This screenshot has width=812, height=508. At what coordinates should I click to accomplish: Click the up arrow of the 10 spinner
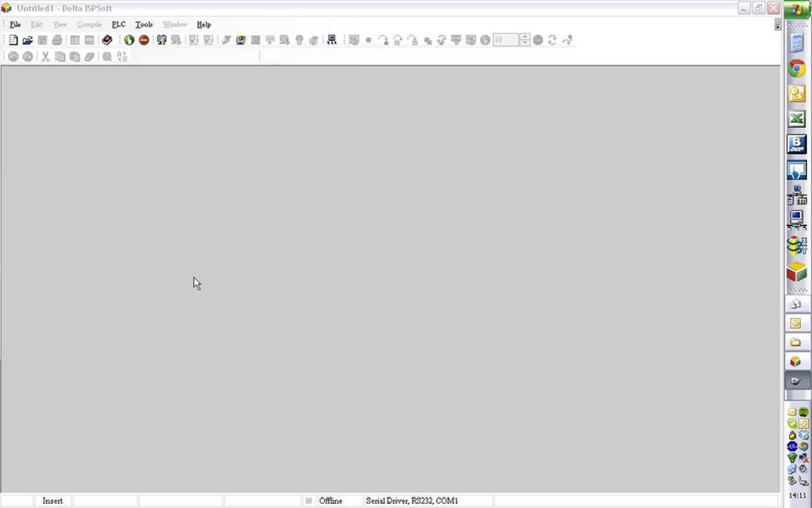pos(524,37)
